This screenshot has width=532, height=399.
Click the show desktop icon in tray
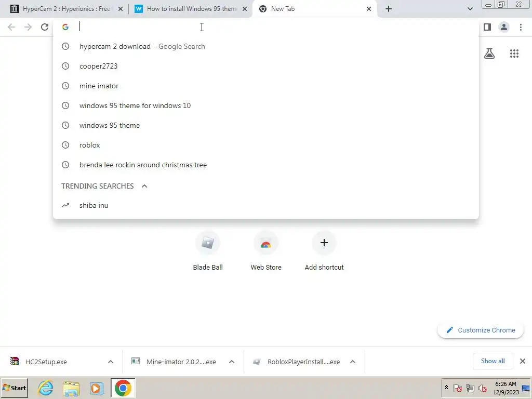pyautogui.click(x=526, y=388)
